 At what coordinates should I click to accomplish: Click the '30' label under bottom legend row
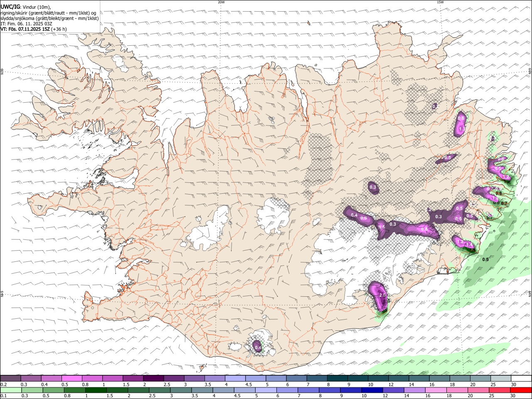[514, 396]
